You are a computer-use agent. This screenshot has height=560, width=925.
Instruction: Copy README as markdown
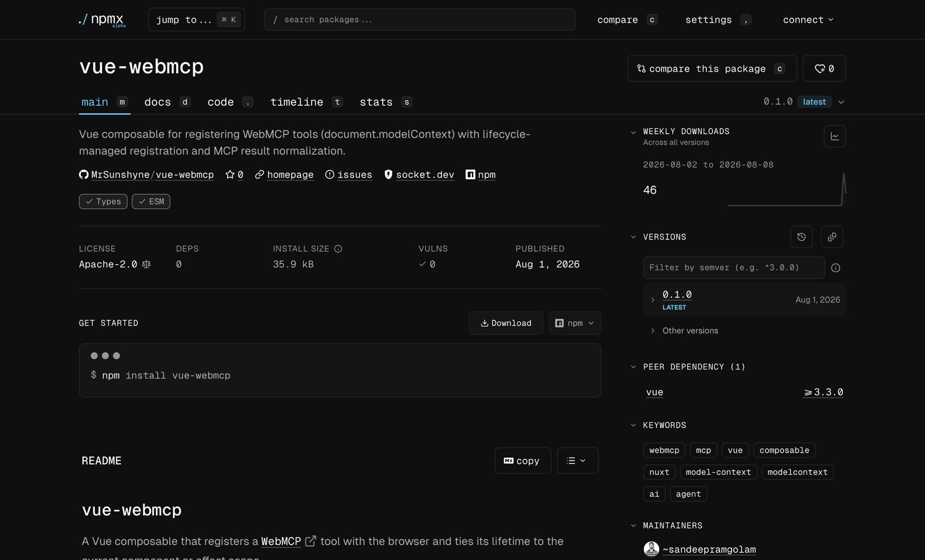(523, 461)
